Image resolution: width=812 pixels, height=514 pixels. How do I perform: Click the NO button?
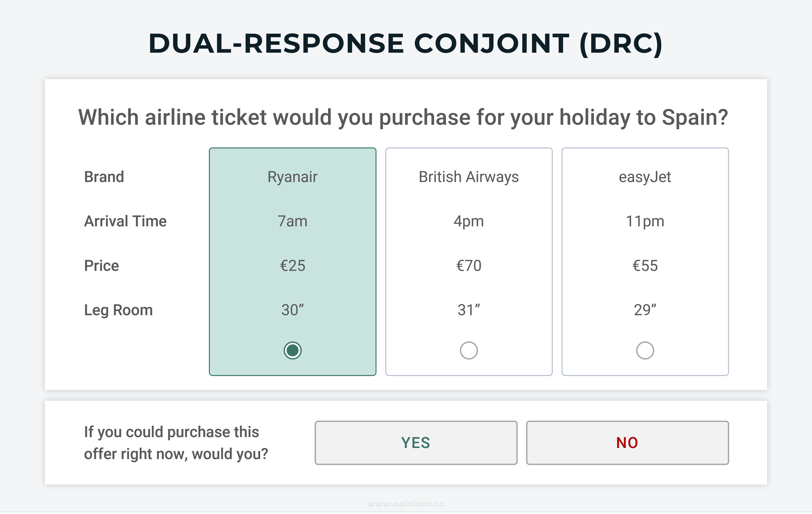tap(627, 442)
